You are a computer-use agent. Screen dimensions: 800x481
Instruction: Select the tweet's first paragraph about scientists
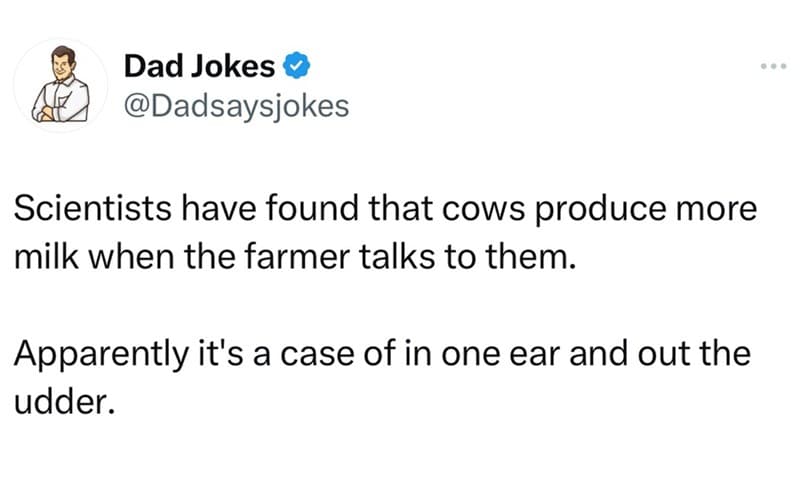(x=385, y=233)
